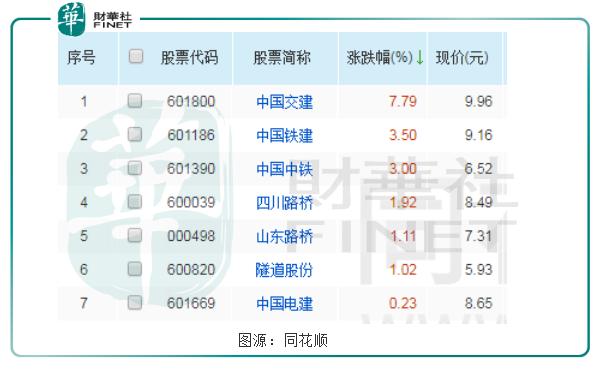Image resolution: width=604 pixels, height=369 pixels.
Task: Click the 1.92 change percentage value
Action: pos(403,202)
